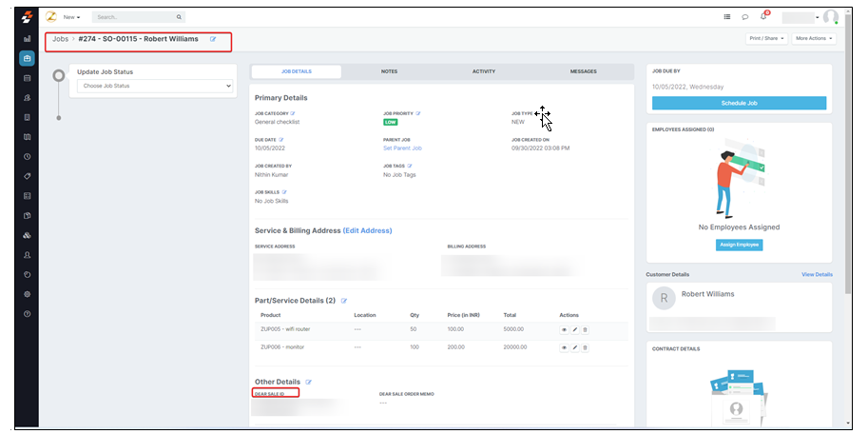Edit the Part/Service Details section
The height and width of the screenshot is (434, 868).
coord(344,301)
